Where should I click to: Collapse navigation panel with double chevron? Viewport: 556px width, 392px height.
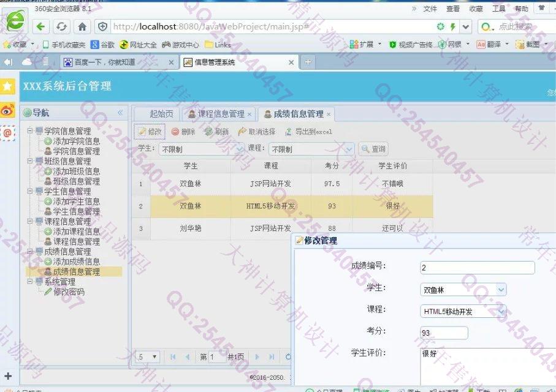[x=120, y=113]
